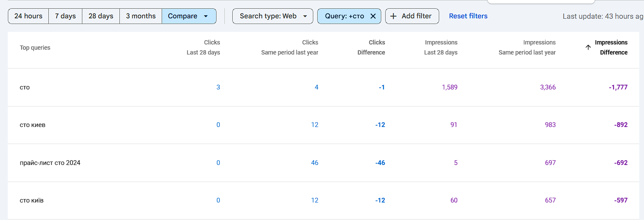Expand the Search type: Web dropdown
This screenshot has width=644, height=220.
pos(273,16)
